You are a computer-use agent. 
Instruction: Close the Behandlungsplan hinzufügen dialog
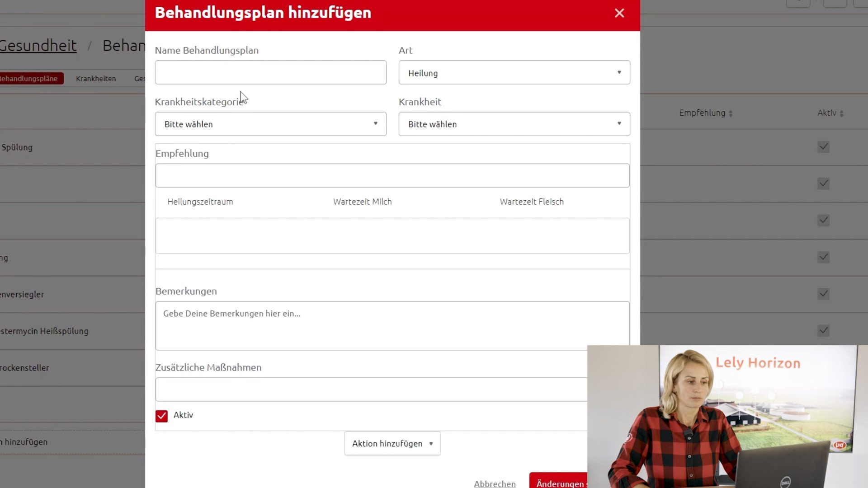pos(619,13)
